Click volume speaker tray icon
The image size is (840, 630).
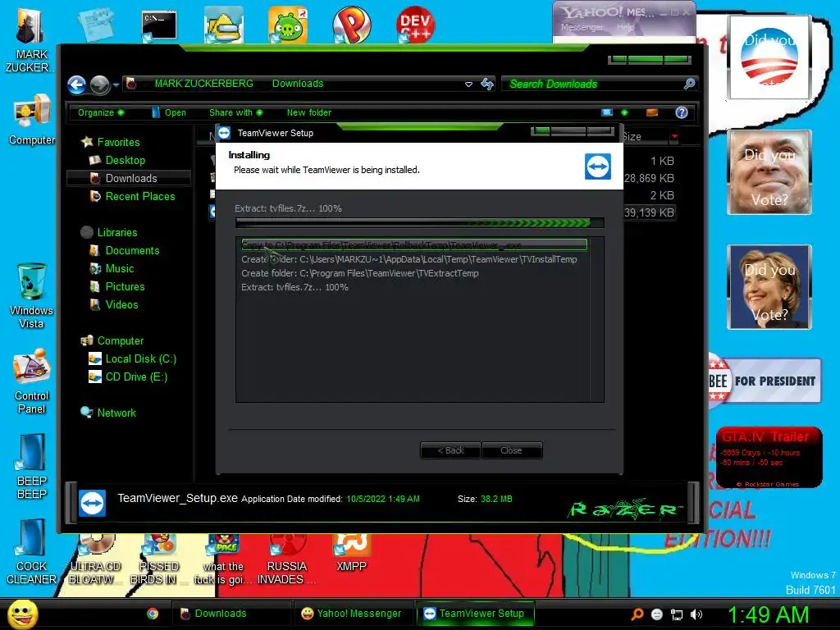696,614
